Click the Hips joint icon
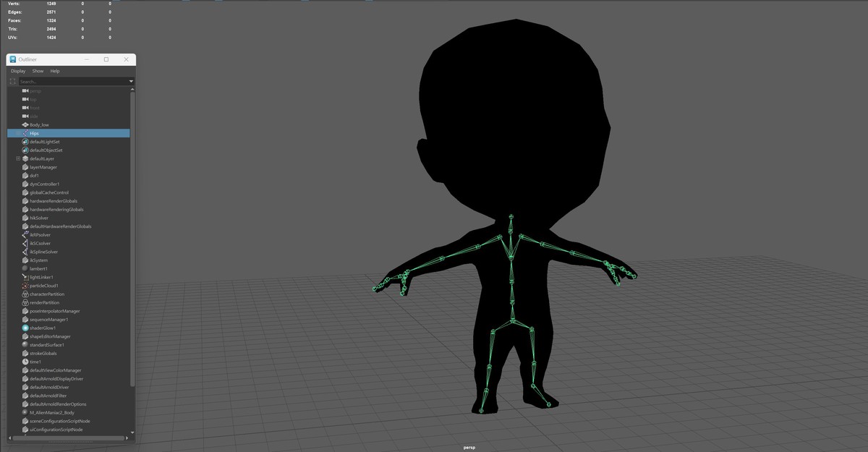This screenshot has height=452, width=868. point(25,133)
